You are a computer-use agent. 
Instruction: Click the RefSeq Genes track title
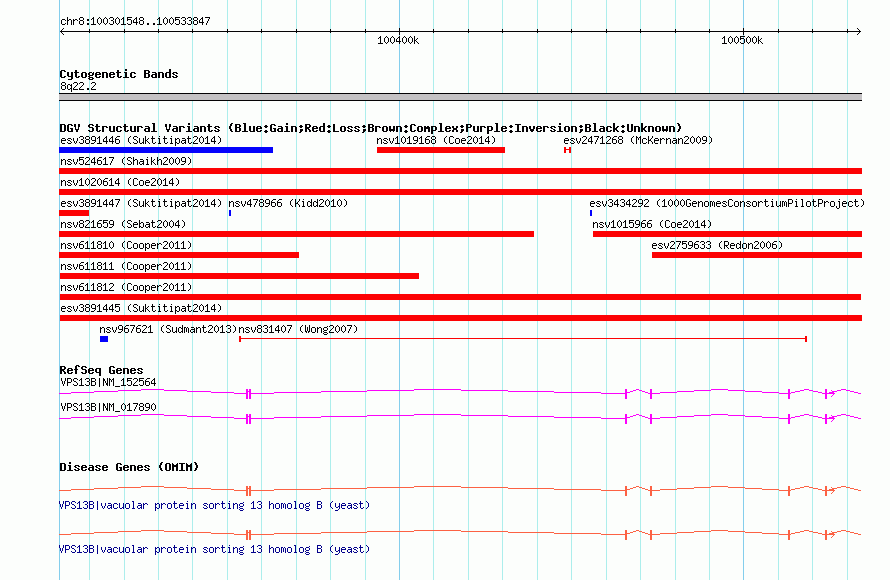tap(101, 370)
